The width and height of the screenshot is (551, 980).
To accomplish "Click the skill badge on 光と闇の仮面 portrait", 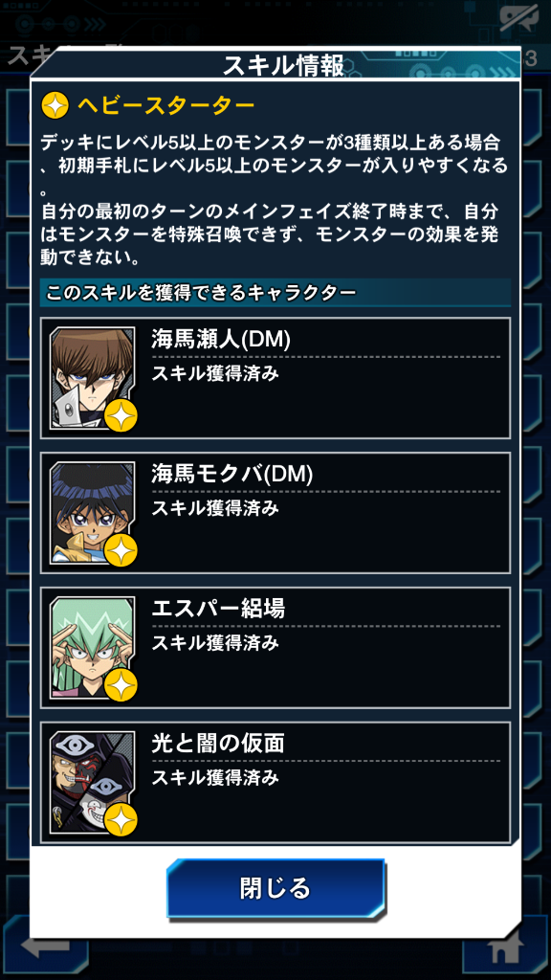I will point(121,820).
